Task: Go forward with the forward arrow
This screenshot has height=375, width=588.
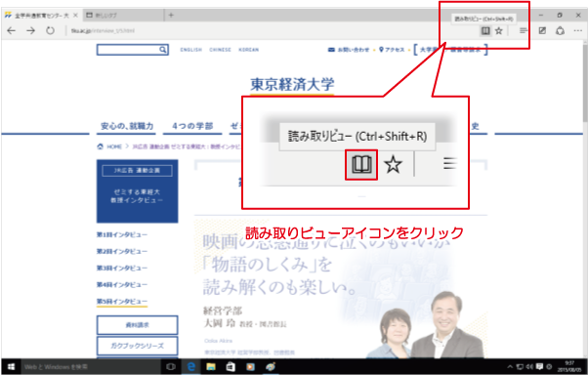Action: 30,30
